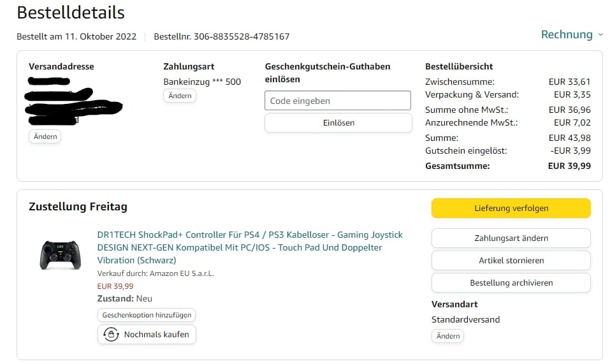Image resolution: width=610 pixels, height=364 pixels.
Task: Archive order with Bestellung archivieren
Action: pyautogui.click(x=511, y=282)
